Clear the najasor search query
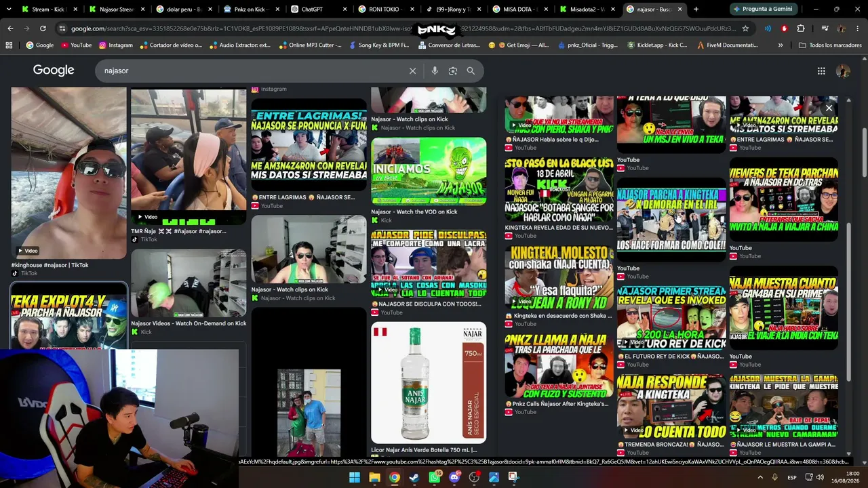Screen dimensions: 868x488 point(412,70)
